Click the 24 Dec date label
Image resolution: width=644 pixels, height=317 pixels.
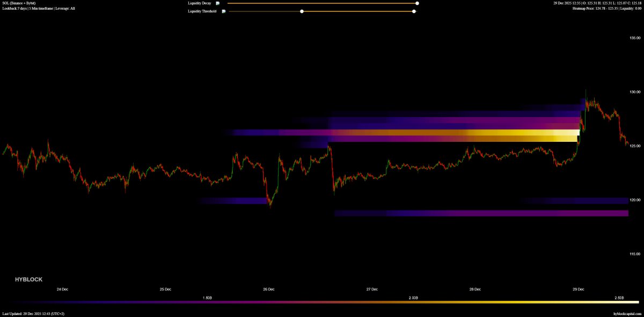[62, 289]
